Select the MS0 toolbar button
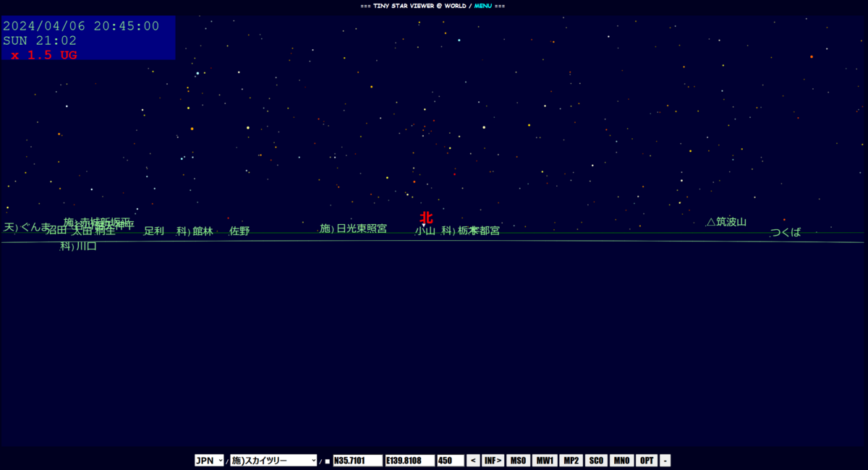This screenshot has width=868, height=470. pos(518,460)
